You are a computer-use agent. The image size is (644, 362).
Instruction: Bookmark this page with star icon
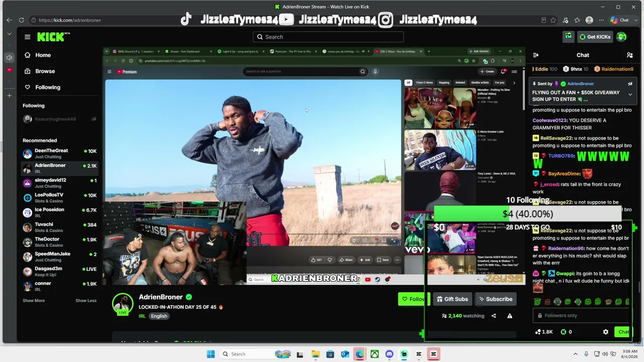pyautogui.click(x=553, y=20)
